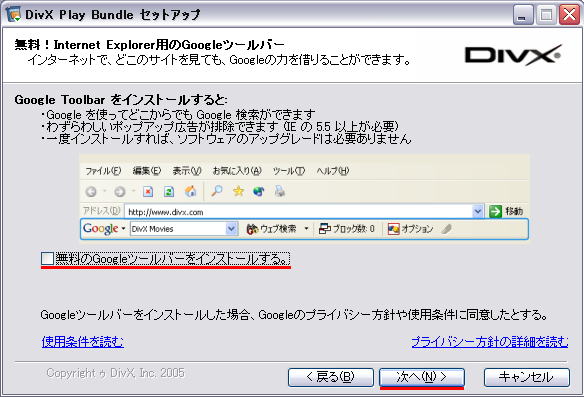Minimize the setup window

(x=523, y=15)
